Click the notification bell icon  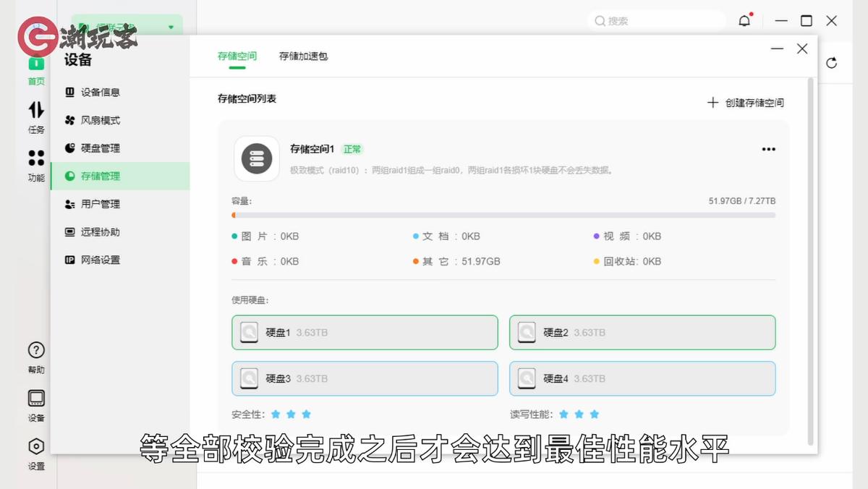pos(744,20)
